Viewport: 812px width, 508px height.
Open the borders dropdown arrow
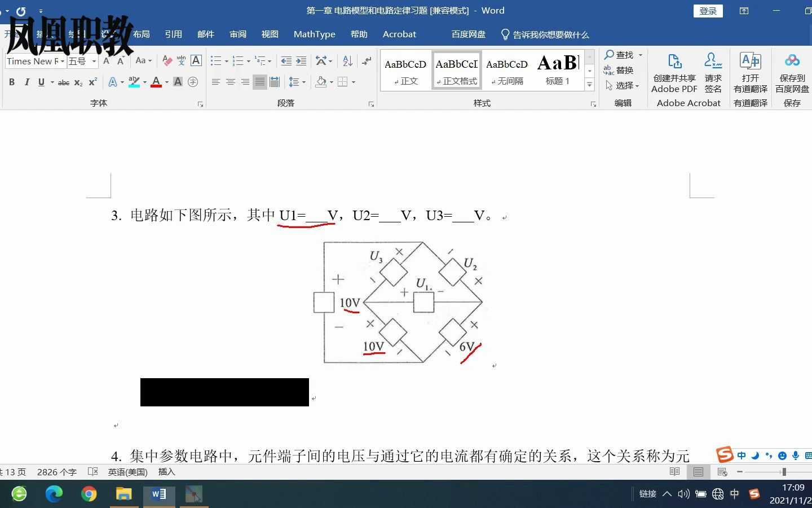[x=354, y=82]
